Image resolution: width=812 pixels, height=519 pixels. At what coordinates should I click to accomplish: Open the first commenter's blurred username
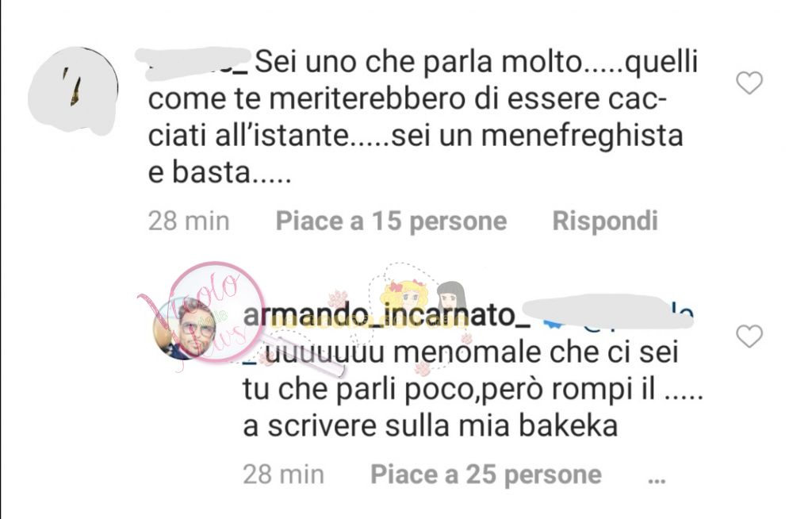click(x=193, y=63)
